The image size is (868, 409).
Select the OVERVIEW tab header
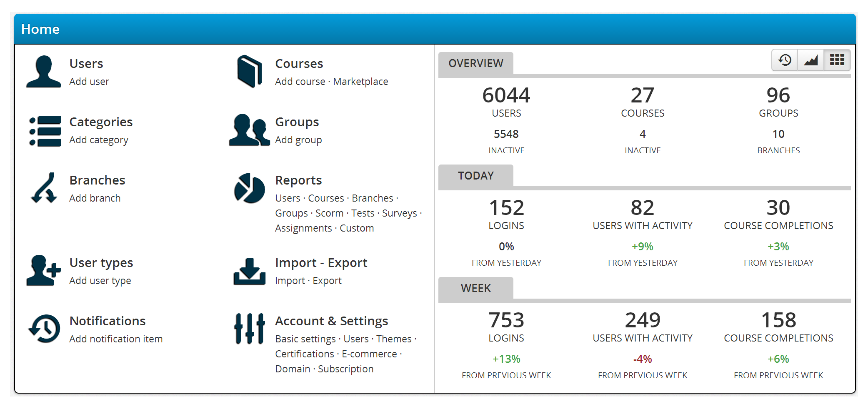pos(476,63)
